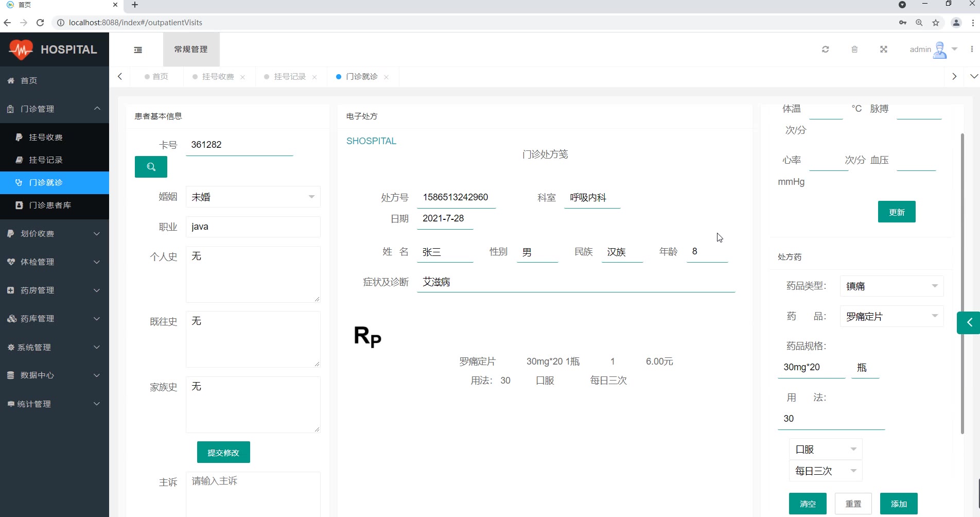The height and width of the screenshot is (517, 980).
Task: Click the card number search icon button
Action: pyautogui.click(x=151, y=167)
